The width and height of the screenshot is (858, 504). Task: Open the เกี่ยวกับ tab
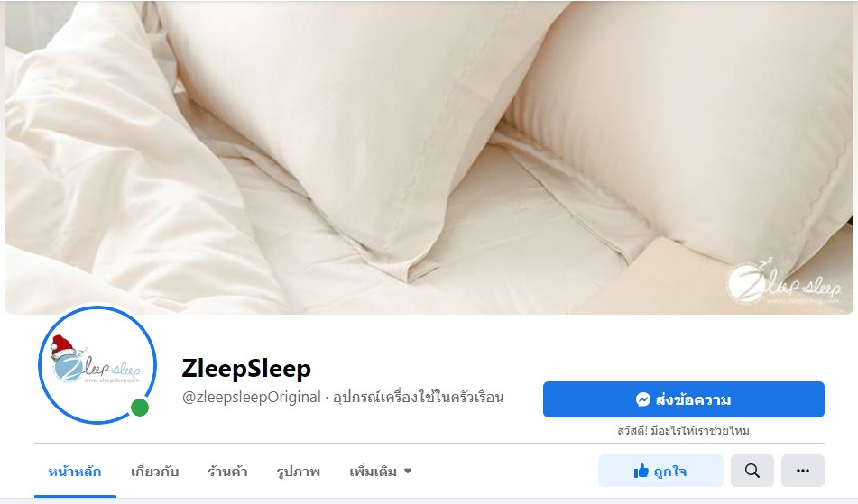[x=155, y=472]
